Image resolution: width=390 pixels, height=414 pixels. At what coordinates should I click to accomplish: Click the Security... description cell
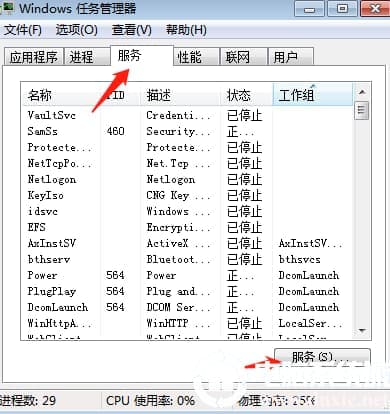[179, 131]
